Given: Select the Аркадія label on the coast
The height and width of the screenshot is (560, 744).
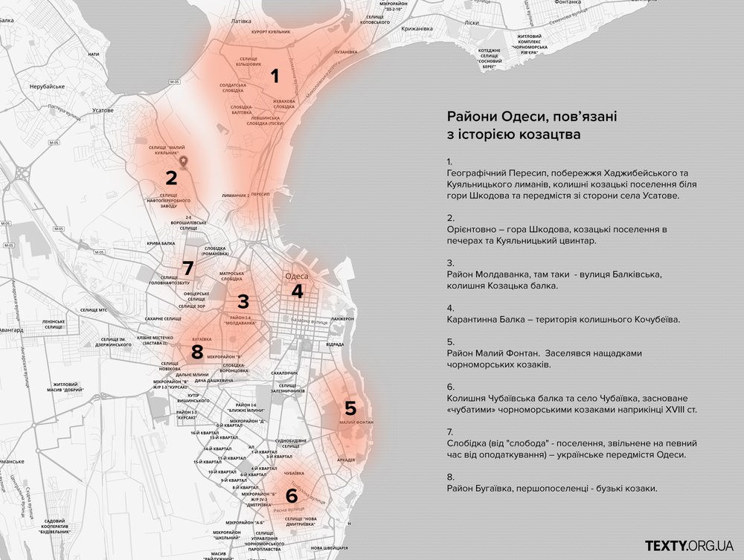Looking at the screenshot, I should coord(345,460).
